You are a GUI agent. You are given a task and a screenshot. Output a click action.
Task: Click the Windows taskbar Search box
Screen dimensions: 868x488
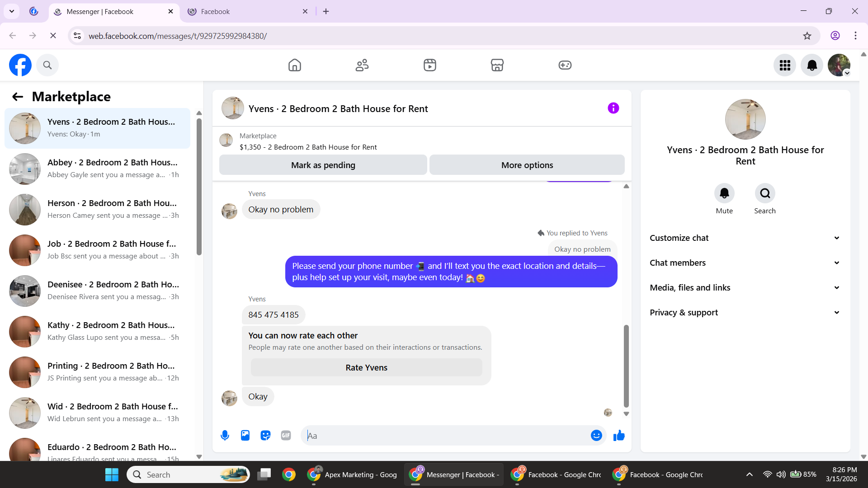(x=188, y=474)
